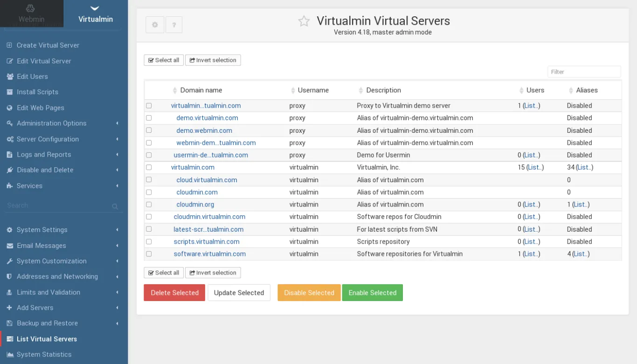
Task: Expand the Backup and Restore menu
Action: (47, 323)
